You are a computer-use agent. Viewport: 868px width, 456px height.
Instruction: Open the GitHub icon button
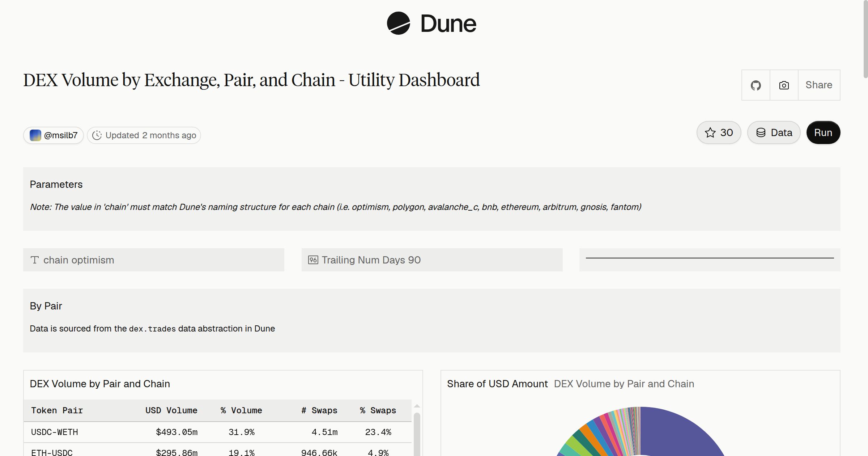pos(756,85)
